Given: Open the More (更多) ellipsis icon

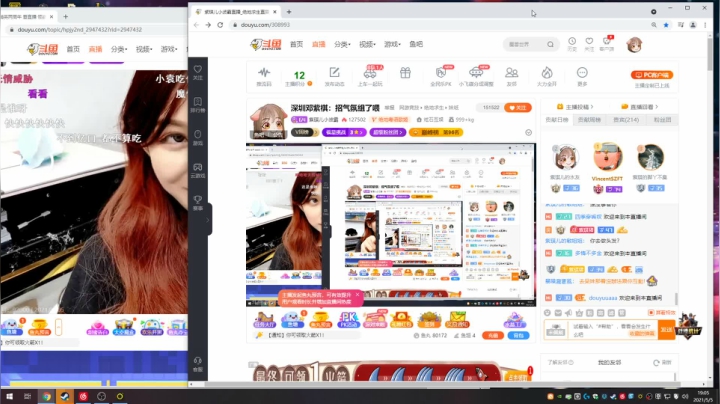Looking at the screenshot, I should click(582, 73).
